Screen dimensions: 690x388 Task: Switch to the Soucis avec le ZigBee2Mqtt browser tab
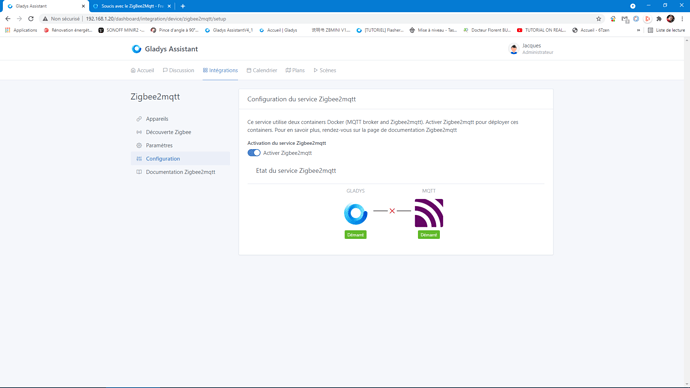(132, 6)
